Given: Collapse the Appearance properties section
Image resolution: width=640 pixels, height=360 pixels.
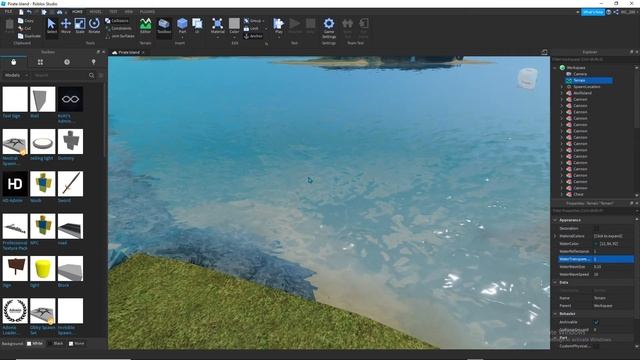Looking at the screenshot, I should (555, 220).
